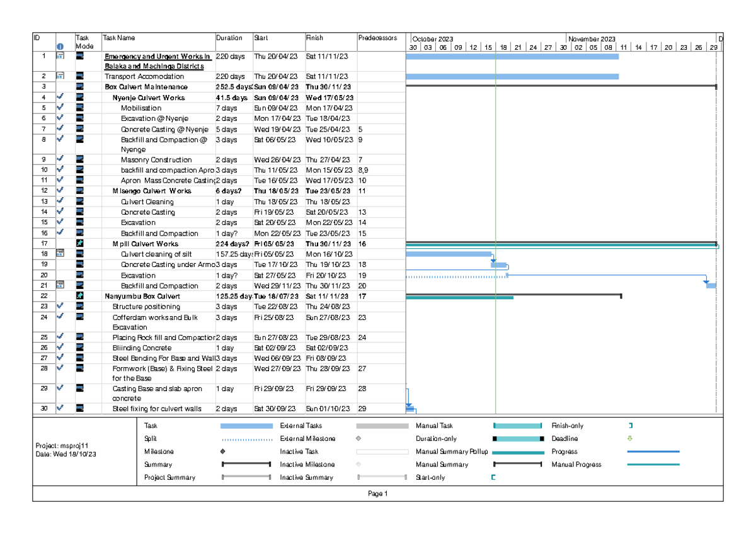This screenshot has width=756, height=534.
Task: Click the pinned manual task mode icon in row 17
Action: (80, 243)
